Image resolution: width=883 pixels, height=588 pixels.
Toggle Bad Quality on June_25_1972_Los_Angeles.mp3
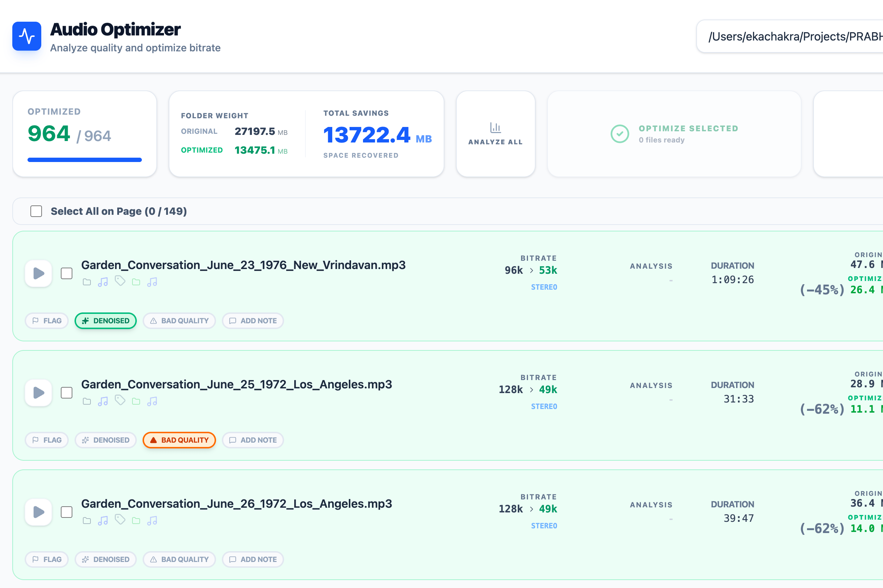pos(179,440)
